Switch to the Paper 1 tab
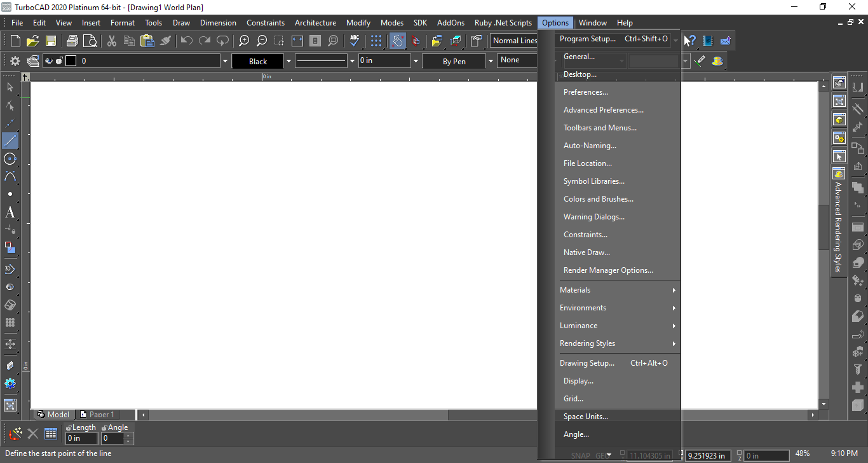Screen dimensions: 868x463 (97, 415)
